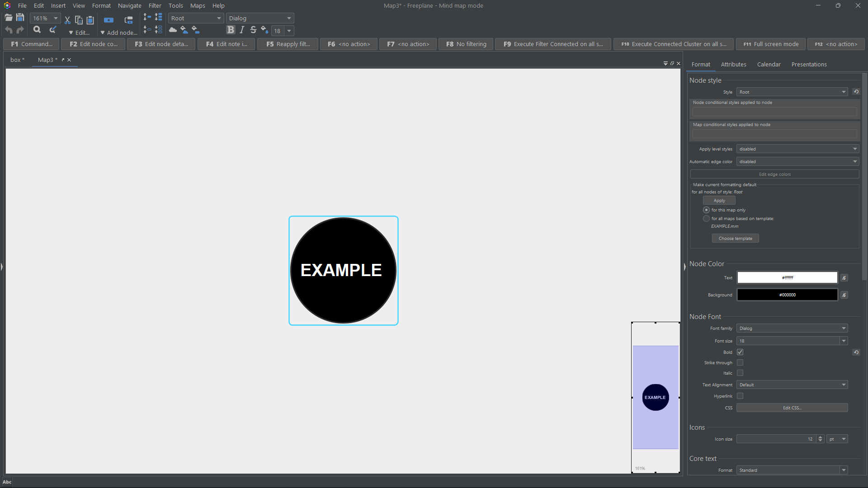Add a sibling node with the toolbar icon
The height and width of the screenshot is (488, 868).
coord(129,20)
